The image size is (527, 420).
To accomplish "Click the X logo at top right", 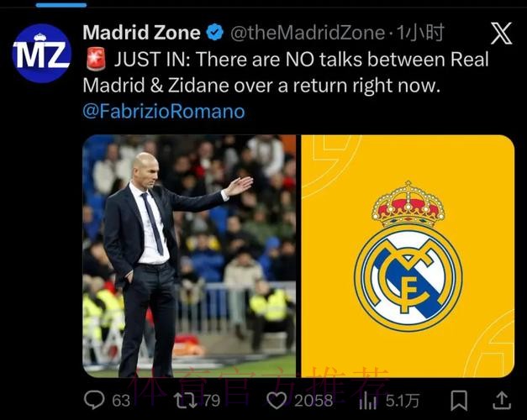I will click(x=501, y=34).
